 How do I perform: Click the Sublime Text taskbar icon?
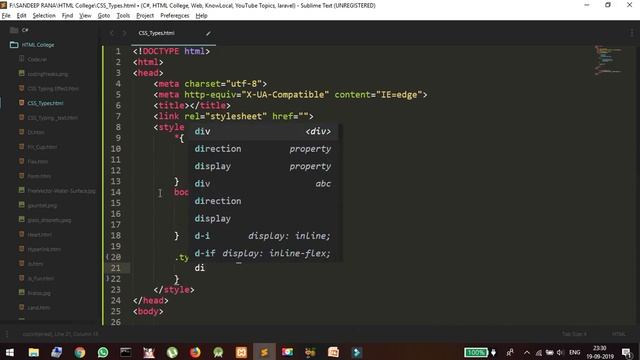click(264, 352)
